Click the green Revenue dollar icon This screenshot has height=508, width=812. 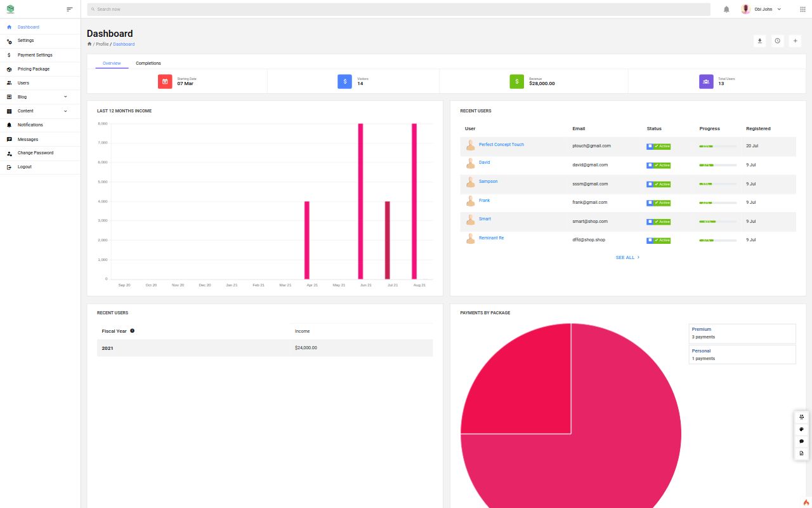click(x=517, y=81)
